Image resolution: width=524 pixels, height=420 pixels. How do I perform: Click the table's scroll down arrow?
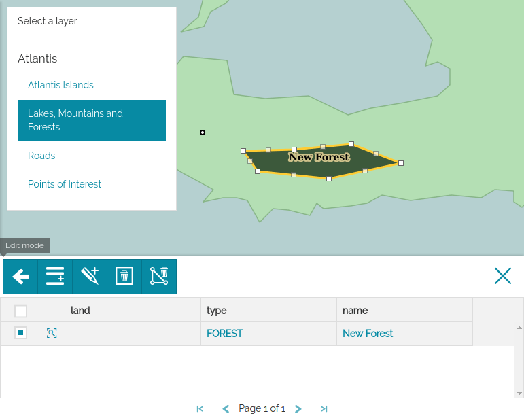(x=519, y=393)
